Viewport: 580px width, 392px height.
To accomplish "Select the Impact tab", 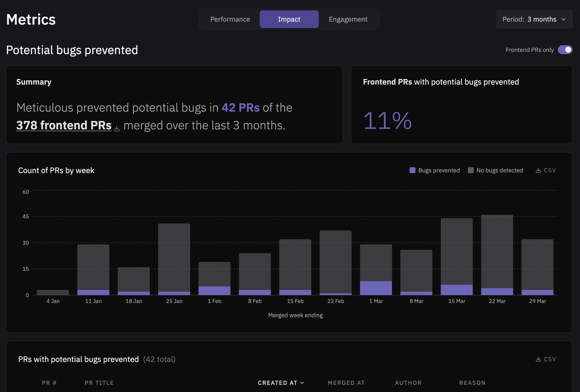I will (289, 19).
